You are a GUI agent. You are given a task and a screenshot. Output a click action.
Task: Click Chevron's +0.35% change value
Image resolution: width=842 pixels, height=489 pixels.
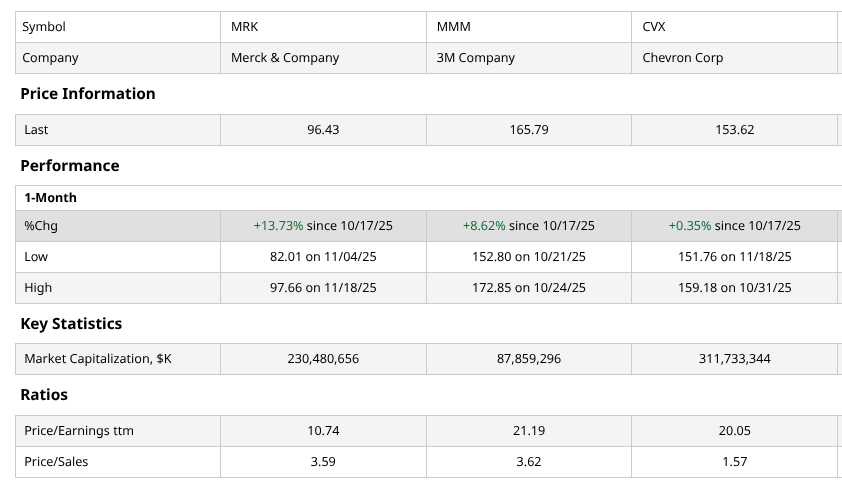(x=689, y=226)
